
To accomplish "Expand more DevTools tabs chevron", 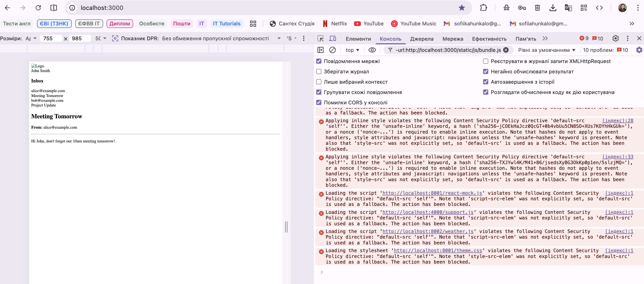I will 545,38.
